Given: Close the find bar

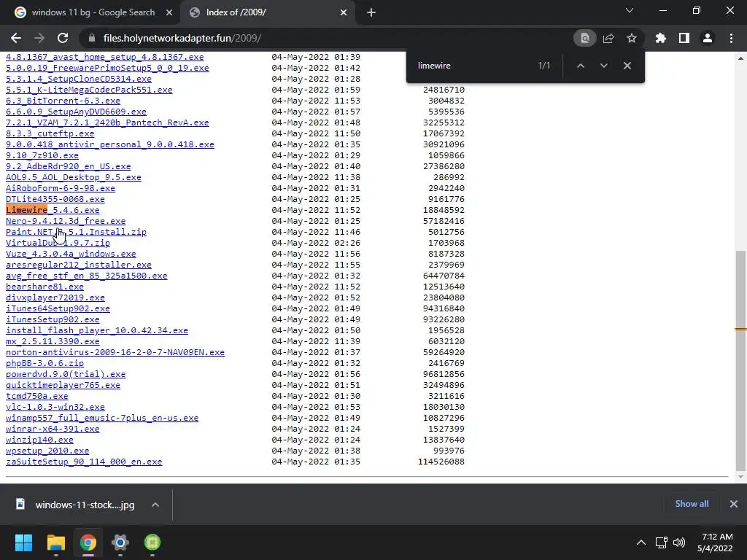Looking at the screenshot, I should (627, 66).
